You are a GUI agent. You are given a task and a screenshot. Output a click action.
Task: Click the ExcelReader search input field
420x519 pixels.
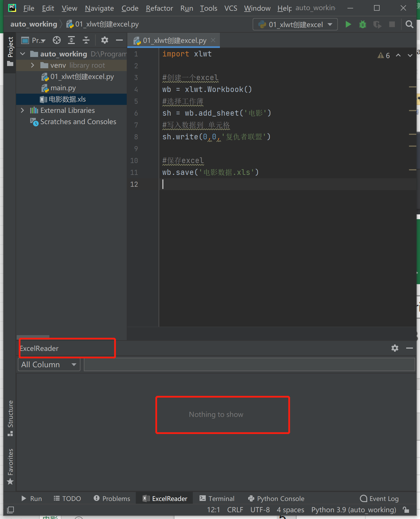(x=250, y=364)
